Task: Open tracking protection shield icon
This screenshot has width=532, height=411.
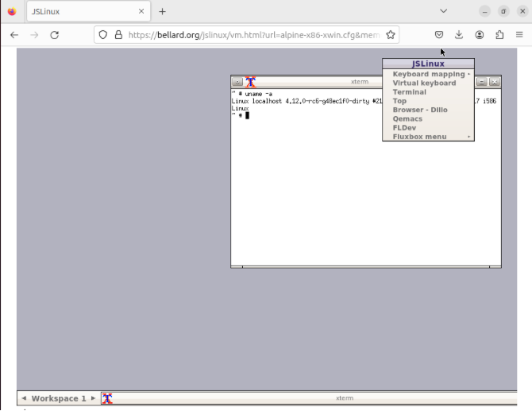Action: 103,35
